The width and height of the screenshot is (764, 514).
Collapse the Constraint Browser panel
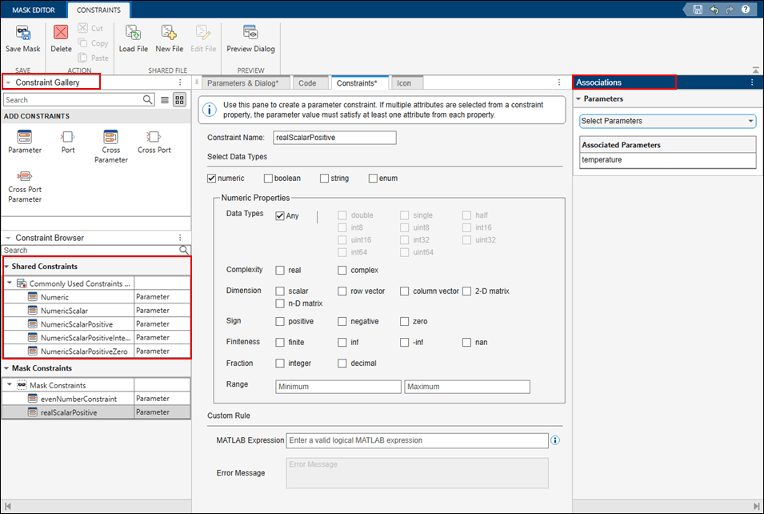pyautogui.click(x=8, y=238)
